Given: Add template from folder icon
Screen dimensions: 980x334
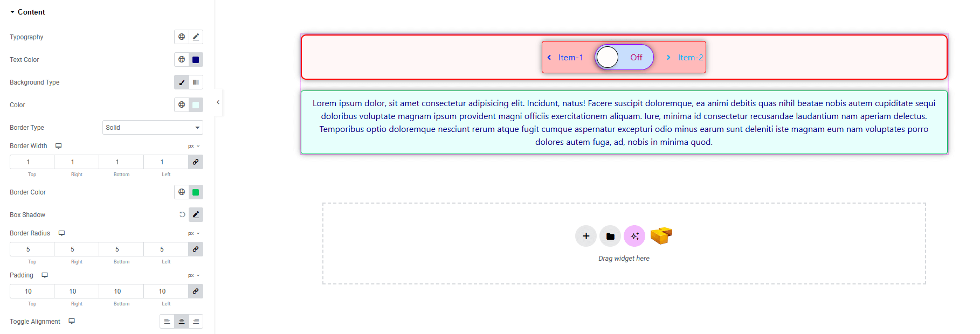Looking at the screenshot, I should (610, 236).
